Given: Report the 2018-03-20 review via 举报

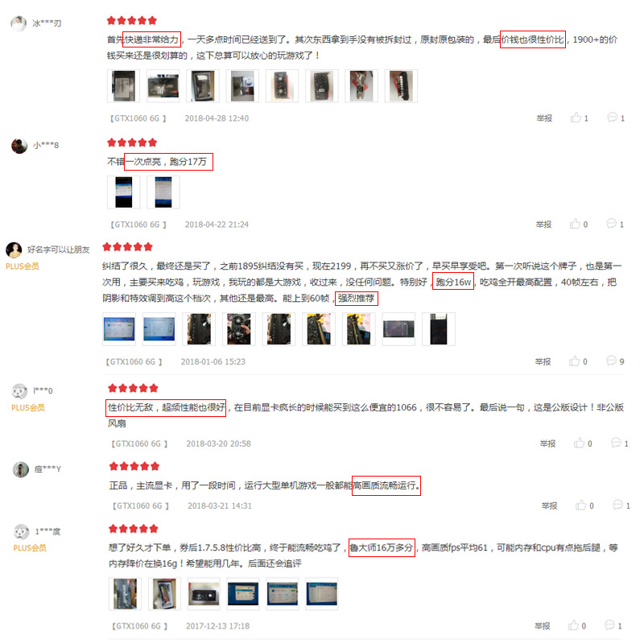Looking at the screenshot, I should 547,444.
